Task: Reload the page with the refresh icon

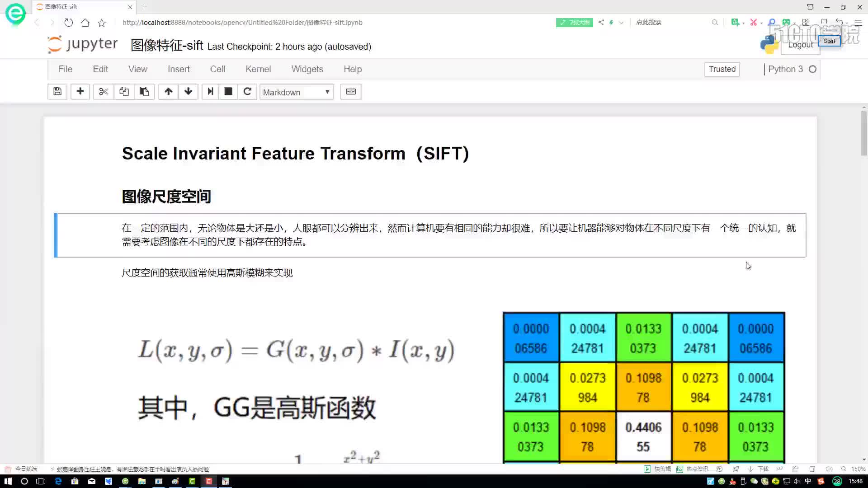Action: (69, 23)
